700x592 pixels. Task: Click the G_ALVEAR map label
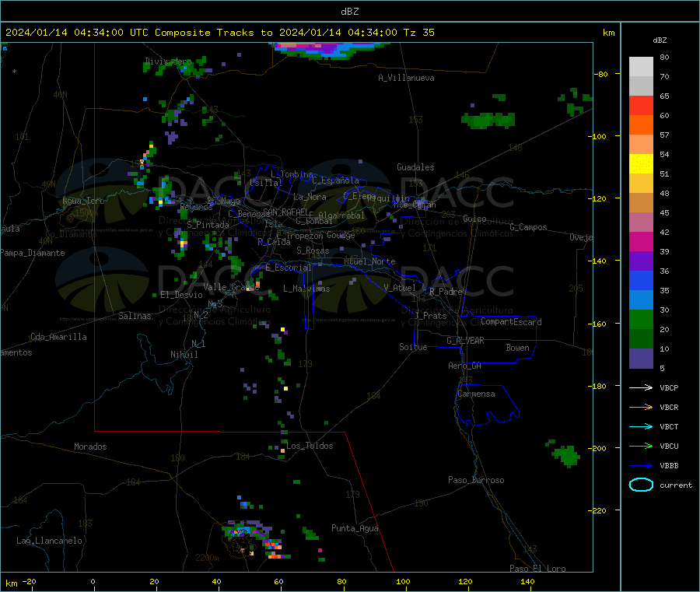coord(465,341)
